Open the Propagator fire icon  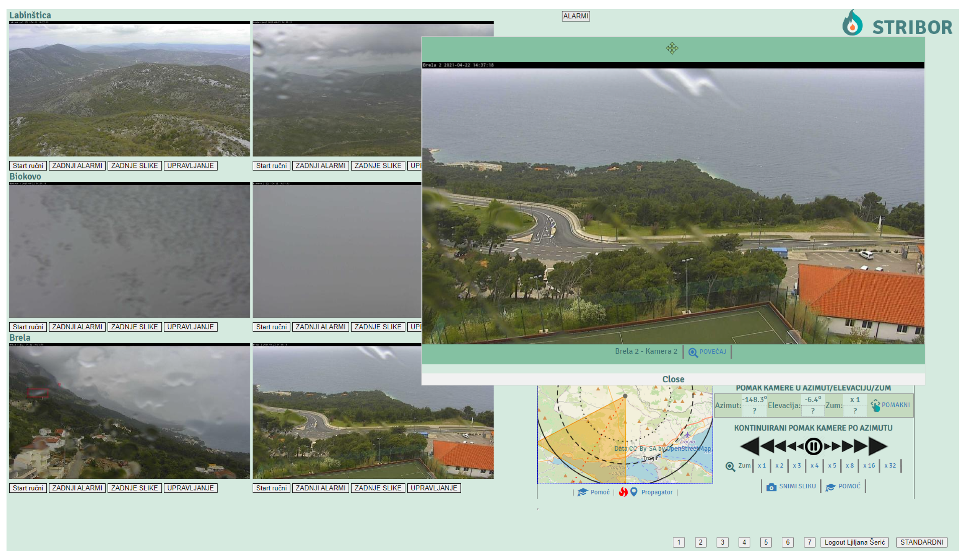[x=623, y=492]
